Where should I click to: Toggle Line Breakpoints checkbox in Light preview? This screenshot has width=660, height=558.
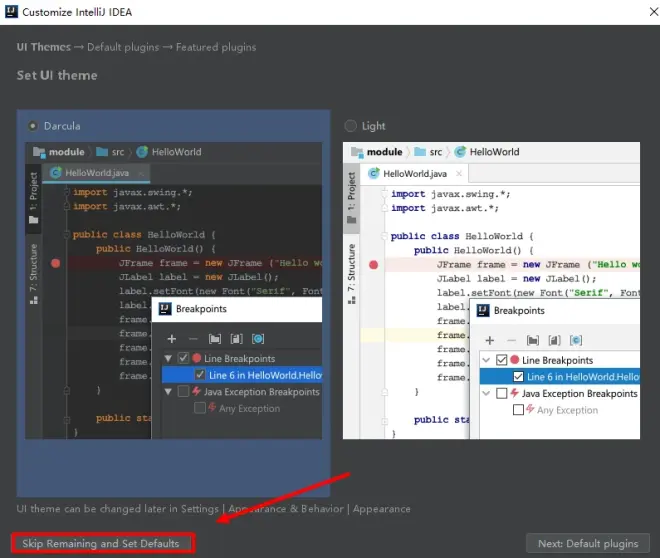pyautogui.click(x=501, y=360)
